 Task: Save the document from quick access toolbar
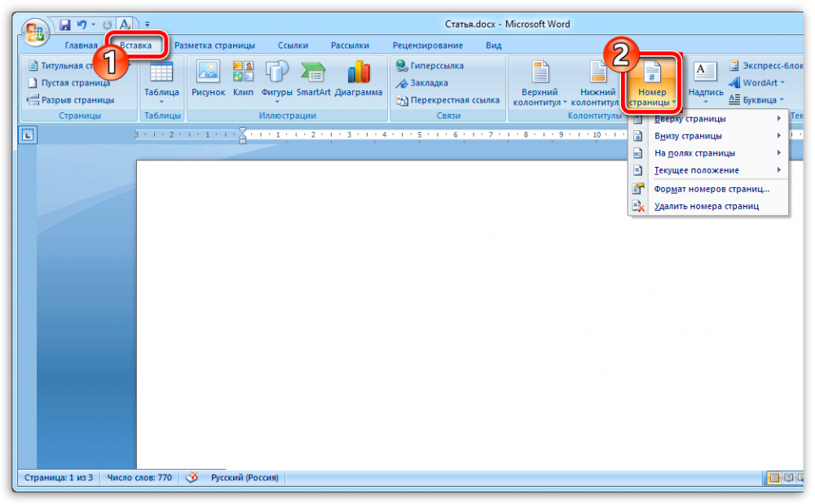65,24
